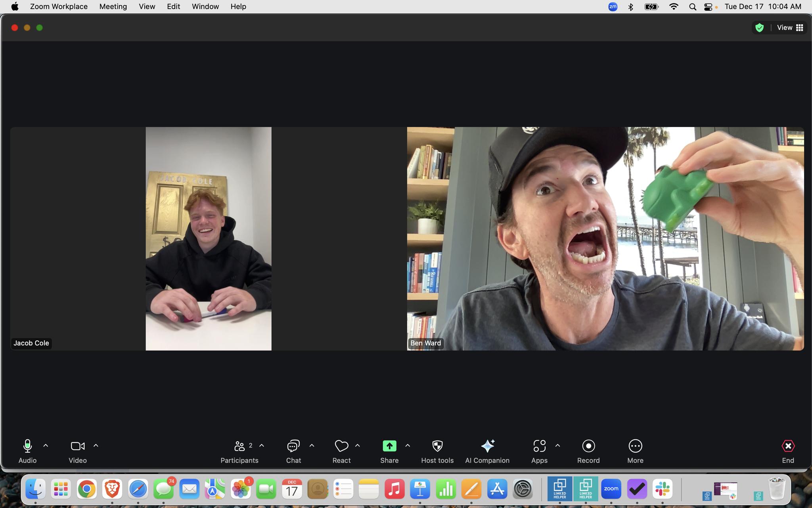812x508 pixels.
Task: Click the Jacob Cole name label
Action: coord(31,343)
